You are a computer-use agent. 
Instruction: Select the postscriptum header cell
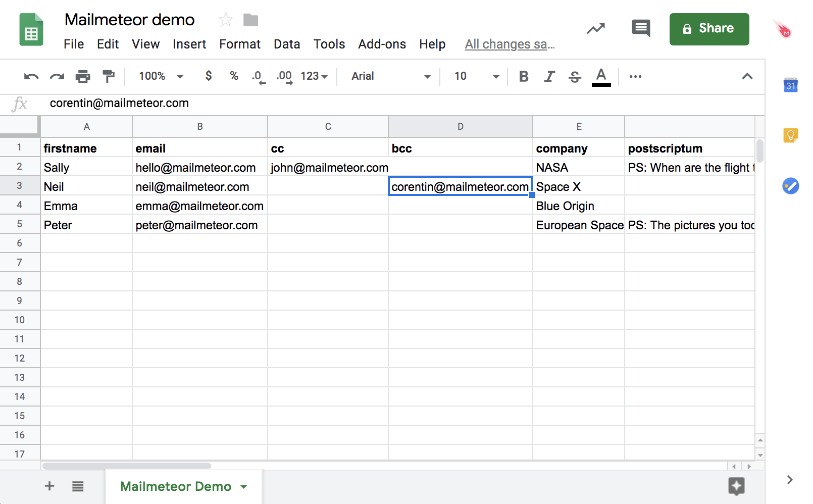[x=690, y=148]
